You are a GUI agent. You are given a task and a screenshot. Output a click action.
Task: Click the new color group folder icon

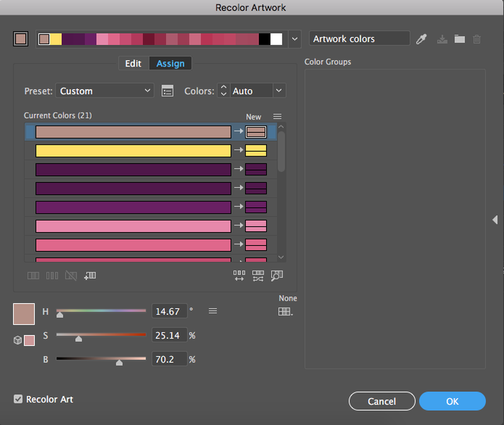[x=460, y=39]
